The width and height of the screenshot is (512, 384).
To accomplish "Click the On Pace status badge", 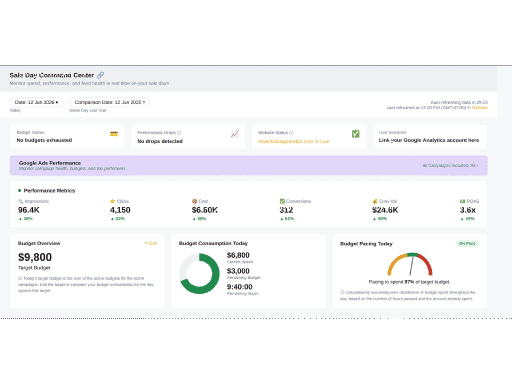I will click(467, 244).
